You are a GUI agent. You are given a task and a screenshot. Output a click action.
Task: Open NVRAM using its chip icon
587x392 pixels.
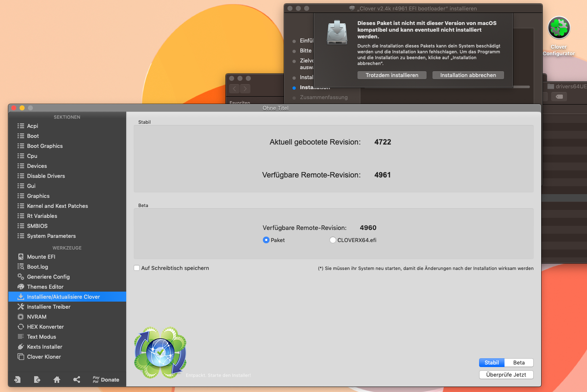[21, 317]
